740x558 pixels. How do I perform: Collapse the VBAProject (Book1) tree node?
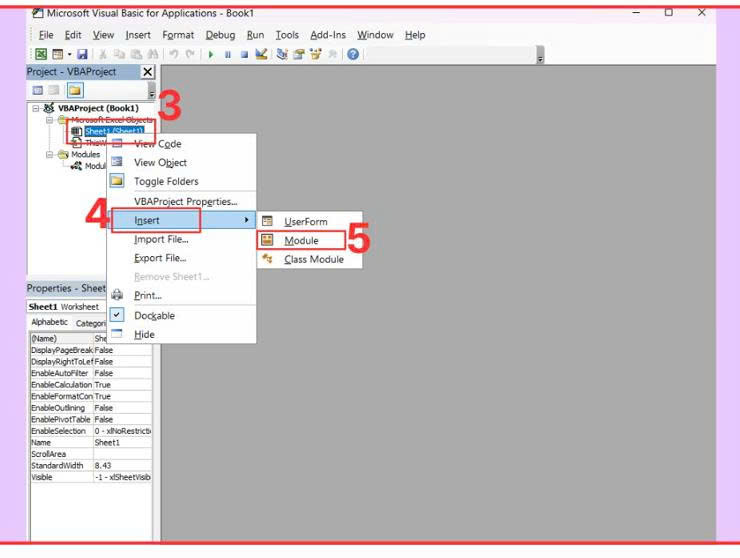point(37,108)
